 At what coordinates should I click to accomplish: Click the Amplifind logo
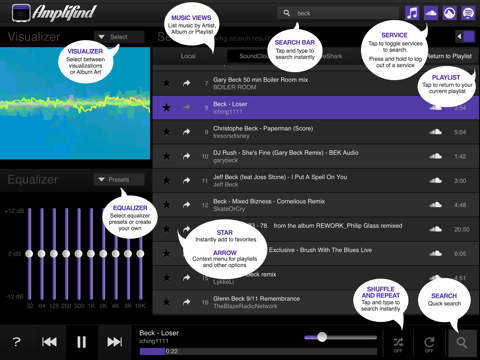54,13
